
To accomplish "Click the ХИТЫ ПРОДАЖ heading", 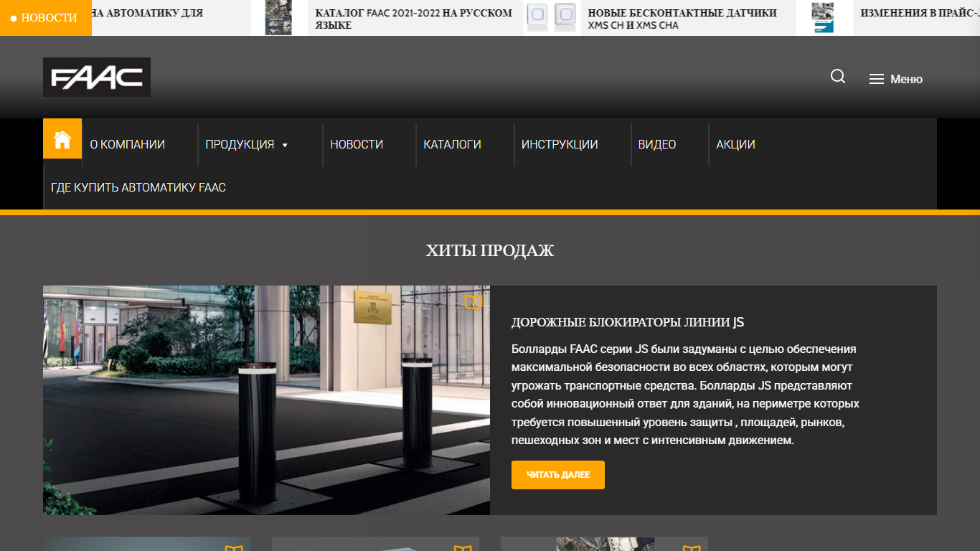I will (x=490, y=250).
